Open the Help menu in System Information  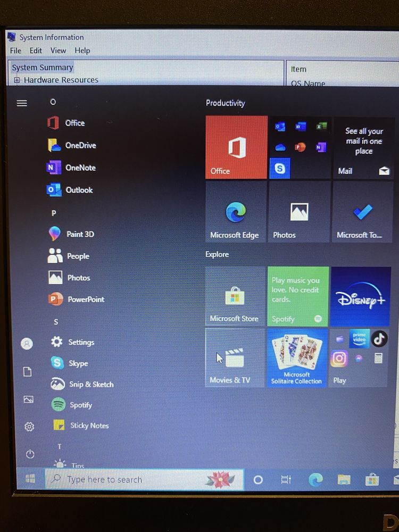[x=82, y=51]
